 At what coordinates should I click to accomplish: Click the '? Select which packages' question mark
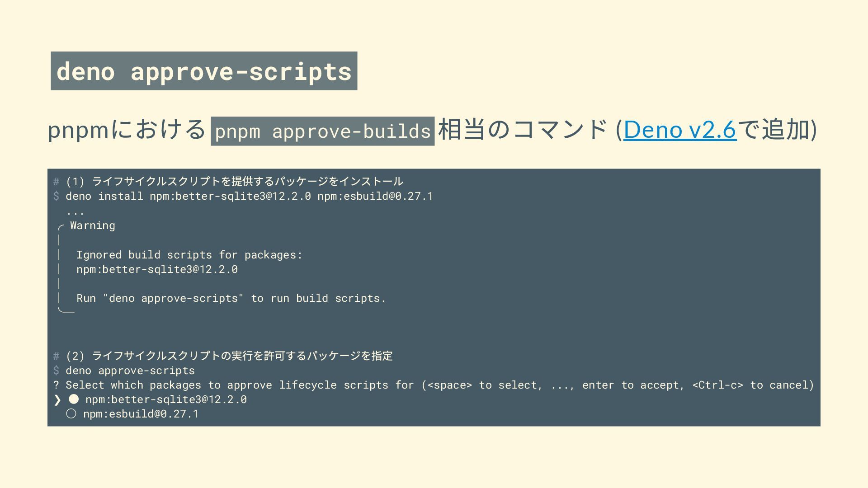pyautogui.click(x=56, y=385)
